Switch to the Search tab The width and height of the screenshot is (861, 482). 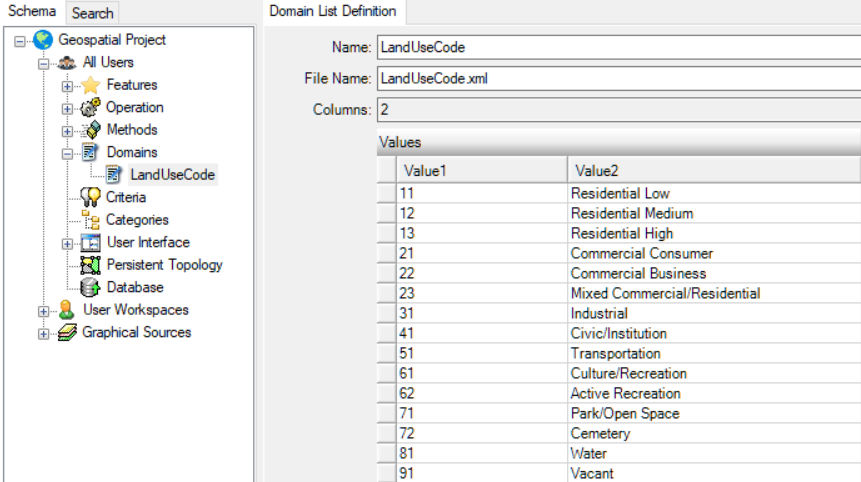[x=92, y=13]
